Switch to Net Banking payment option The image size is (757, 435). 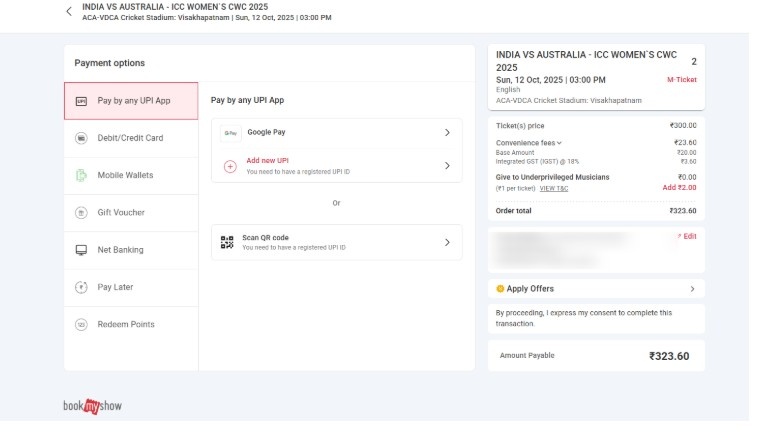(120, 250)
